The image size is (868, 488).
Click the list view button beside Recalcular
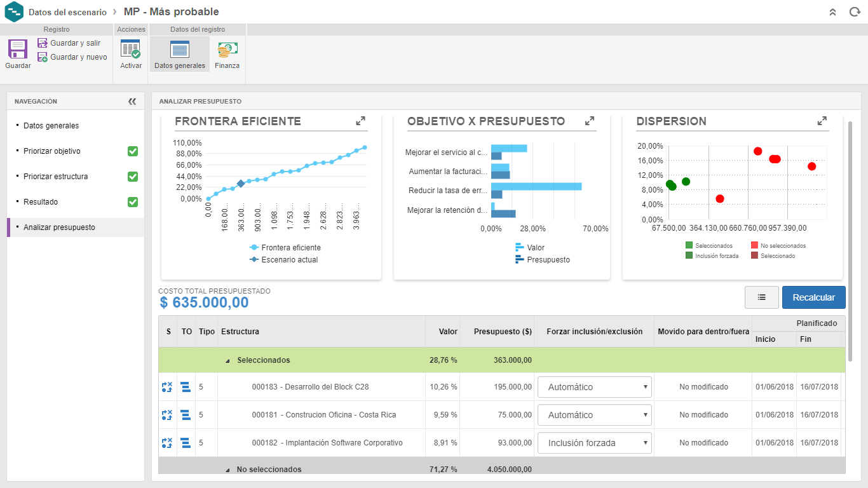click(761, 297)
